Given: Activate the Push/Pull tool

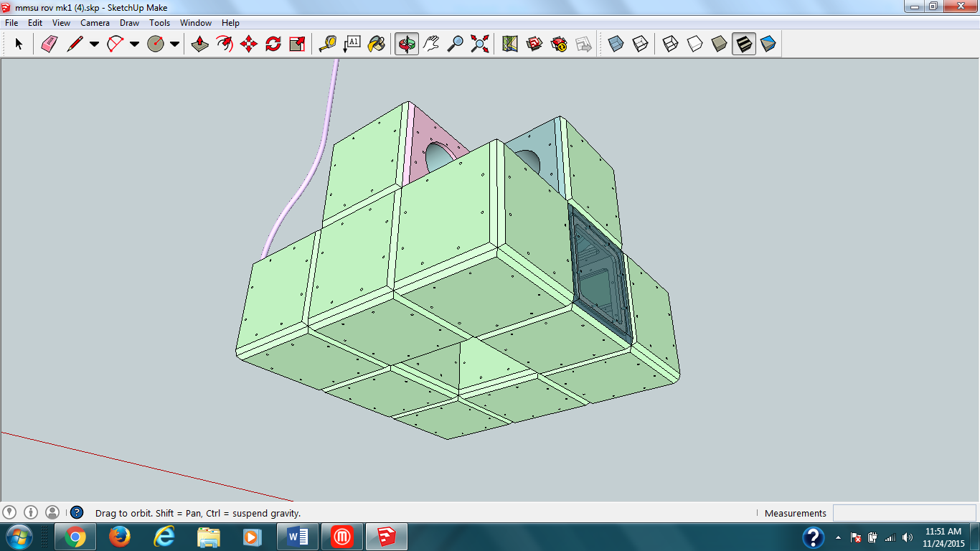Looking at the screenshot, I should click(x=200, y=44).
